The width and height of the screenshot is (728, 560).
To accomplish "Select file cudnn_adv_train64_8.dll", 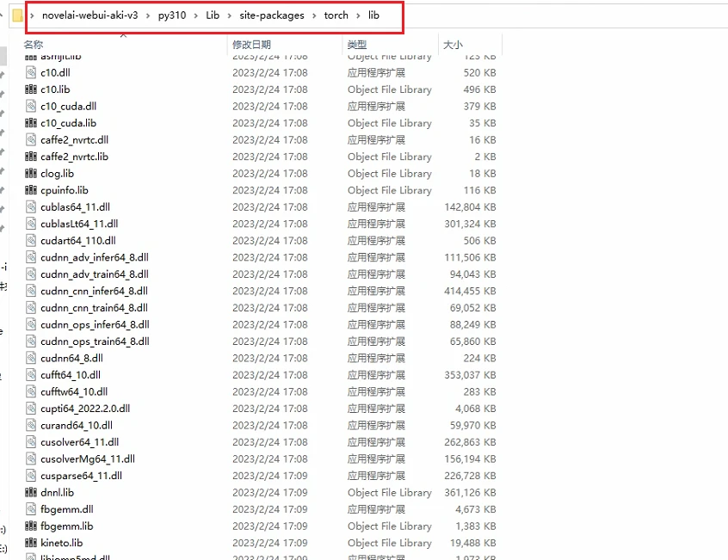I will click(x=95, y=274).
